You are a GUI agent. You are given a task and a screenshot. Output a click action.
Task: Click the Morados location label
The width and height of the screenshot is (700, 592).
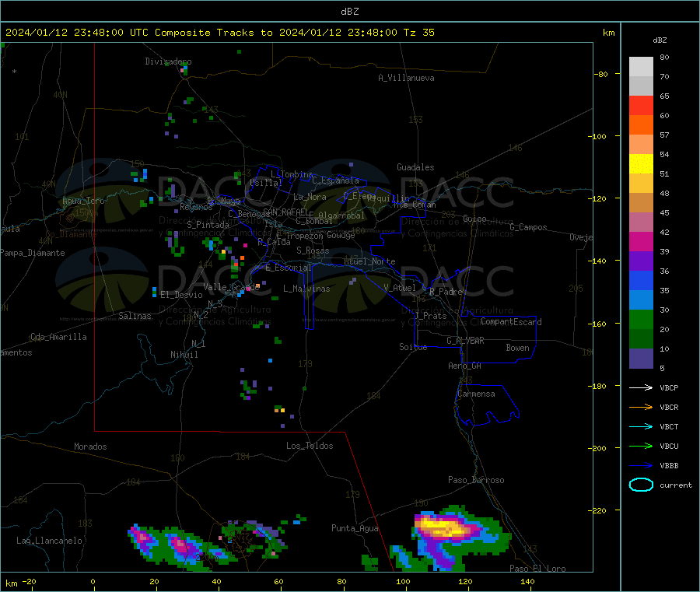click(x=90, y=447)
